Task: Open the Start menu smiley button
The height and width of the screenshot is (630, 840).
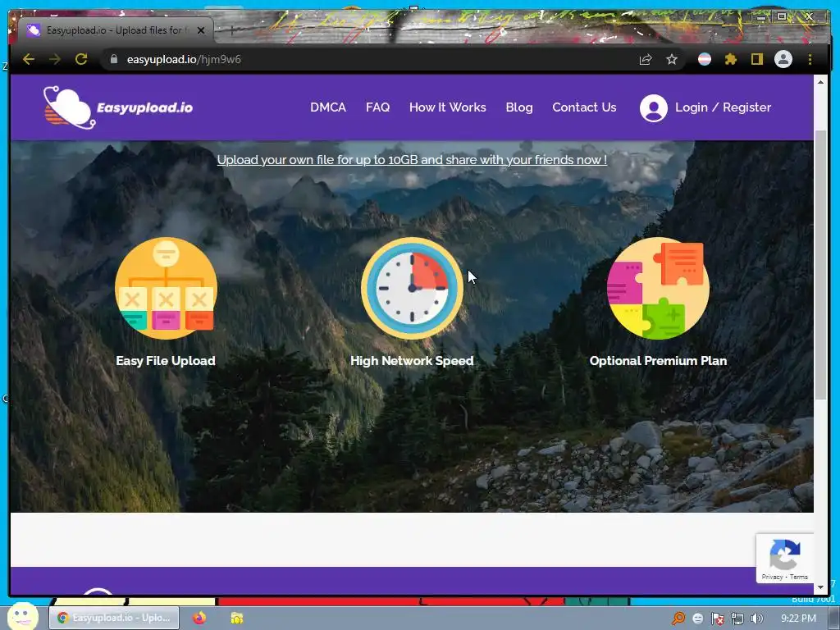Action: pyautogui.click(x=22, y=616)
